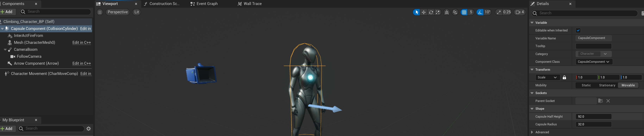The image size is (644, 136).
Task: Set Mobility to Static
Action: click(586, 85)
